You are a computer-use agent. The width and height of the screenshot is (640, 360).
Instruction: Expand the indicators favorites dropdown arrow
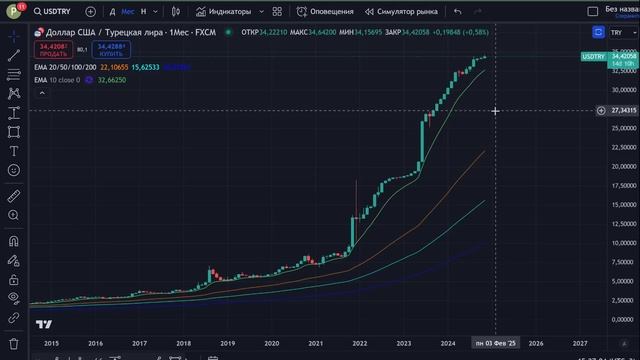262,12
